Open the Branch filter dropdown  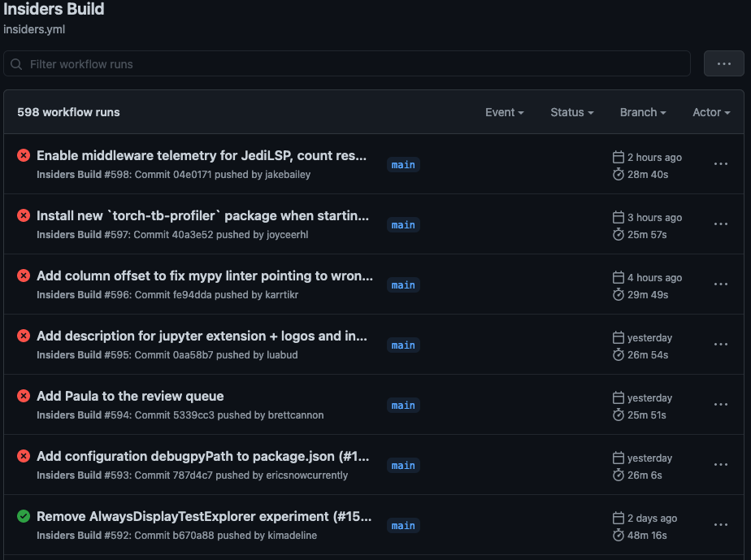(643, 112)
